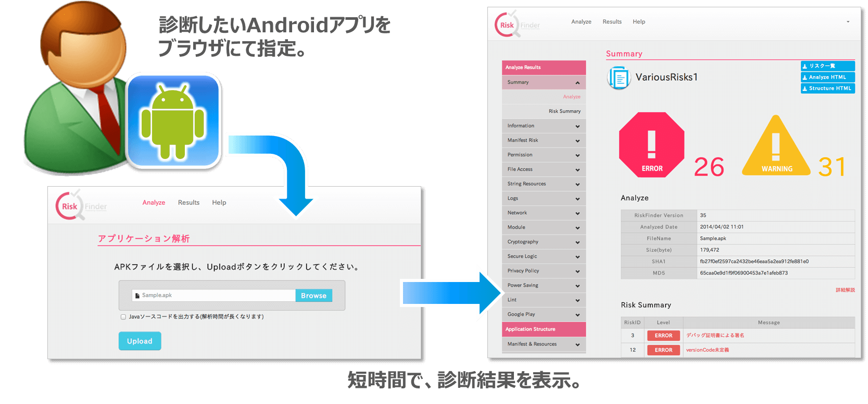Expand the Permission sidebar section
The width and height of the screenshot is (868, 404).
click(x=544, y=155)
